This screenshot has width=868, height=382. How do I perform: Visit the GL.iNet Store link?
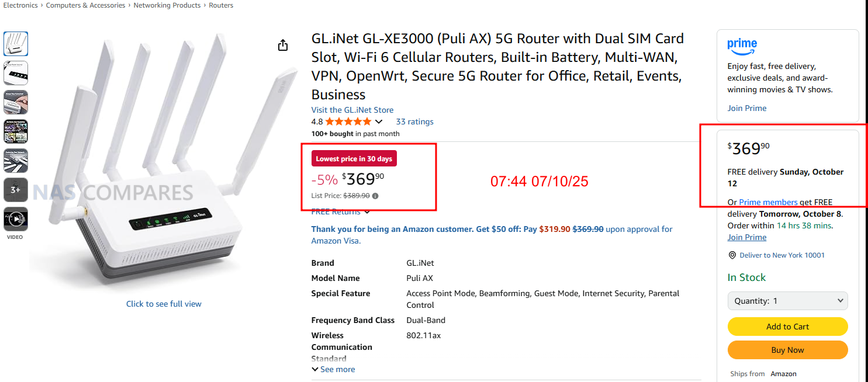pos(352,110)
